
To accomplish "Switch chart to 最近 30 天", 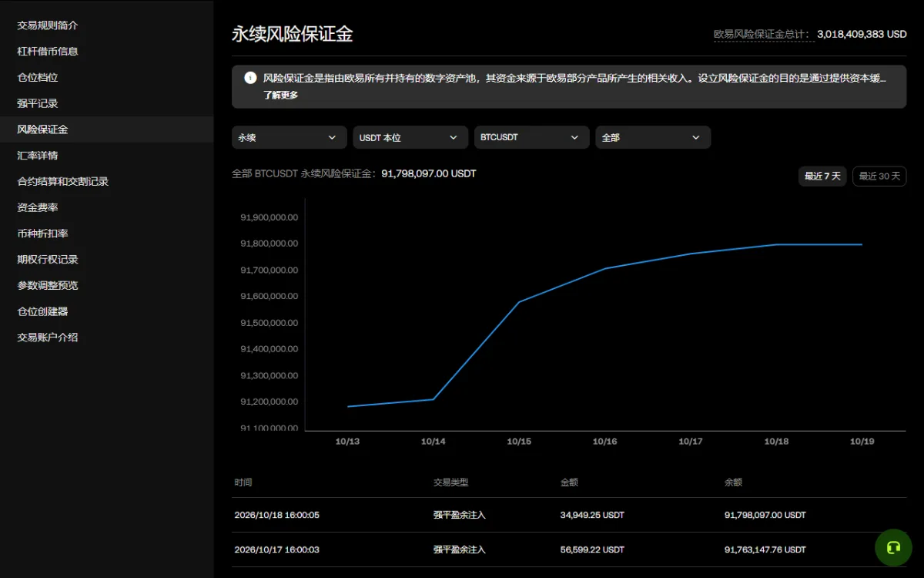I will (879, 176).
